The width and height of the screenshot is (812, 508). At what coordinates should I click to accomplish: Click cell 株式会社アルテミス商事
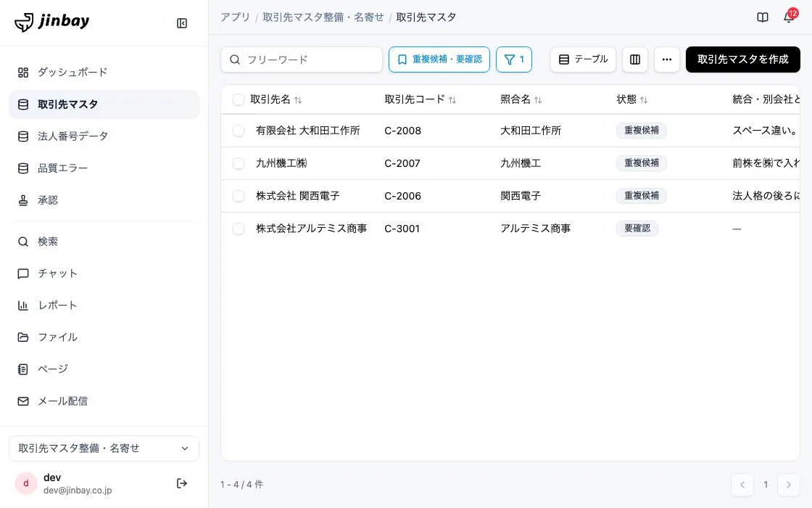coord(311,229)
